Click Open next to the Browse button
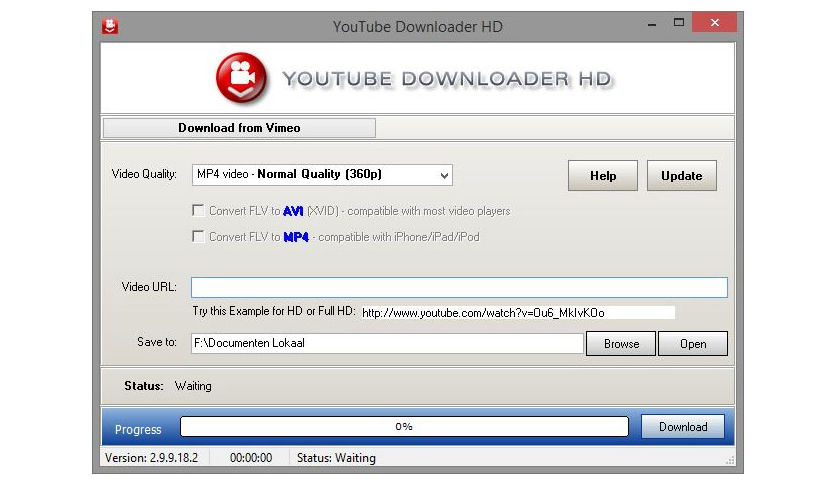This screenshot has width=836, height=484. [x=693, y=343]
